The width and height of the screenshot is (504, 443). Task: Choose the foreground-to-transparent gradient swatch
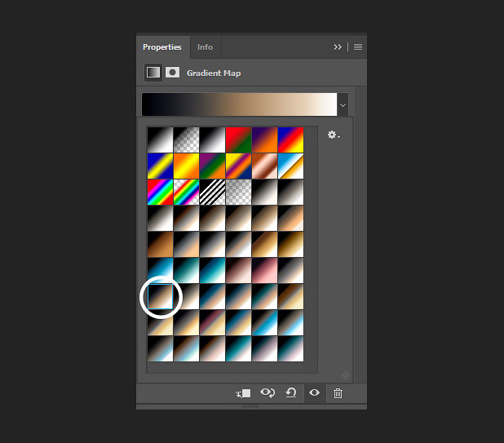[186, 140]
